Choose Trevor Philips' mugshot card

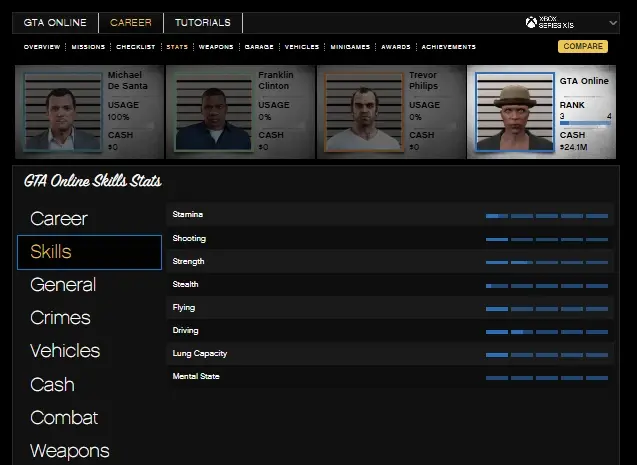363,111
